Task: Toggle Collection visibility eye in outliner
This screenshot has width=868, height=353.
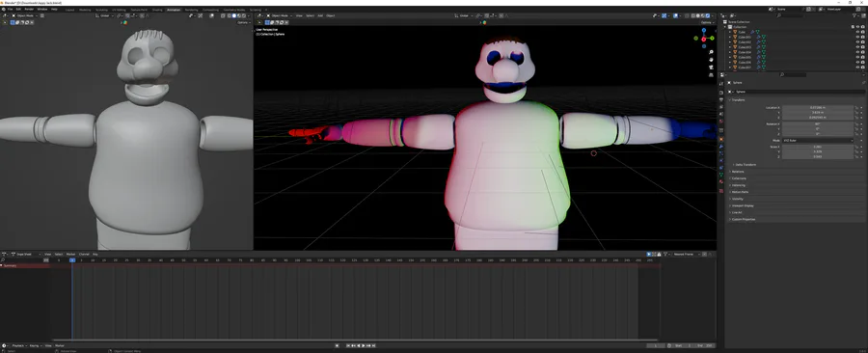Action: coord(857,27)
